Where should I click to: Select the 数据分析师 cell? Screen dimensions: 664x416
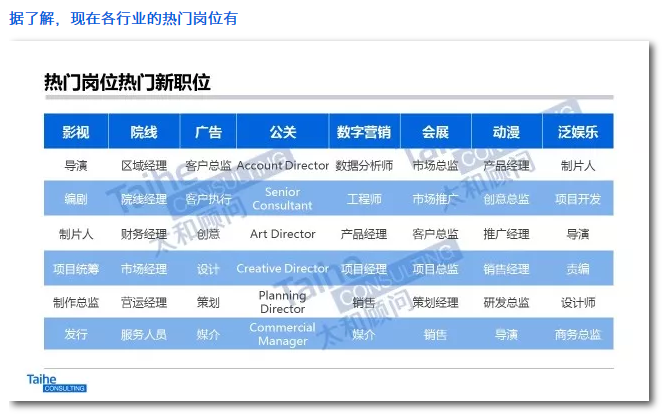tap(364, 166)
